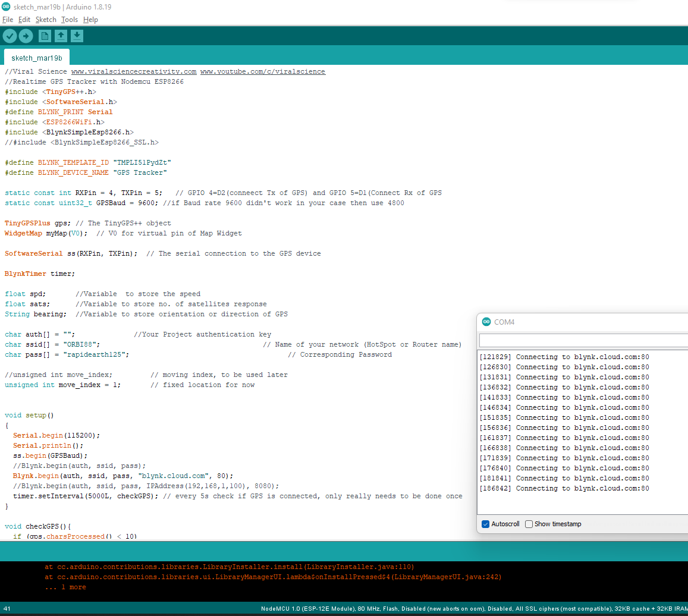Click the 'unsigned int move_index = 1;' line
Viewport: 688px width, 616px height.
click(x=130, y=385)
